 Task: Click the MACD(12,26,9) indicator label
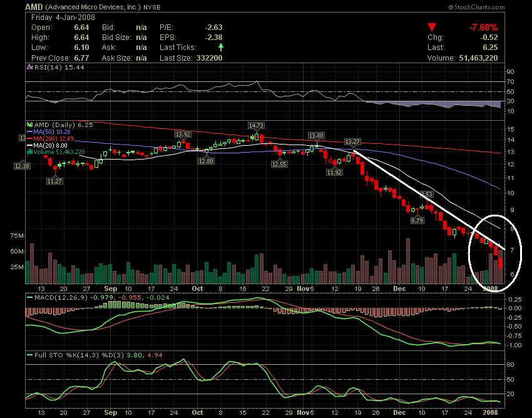click(x=61, y=298)
